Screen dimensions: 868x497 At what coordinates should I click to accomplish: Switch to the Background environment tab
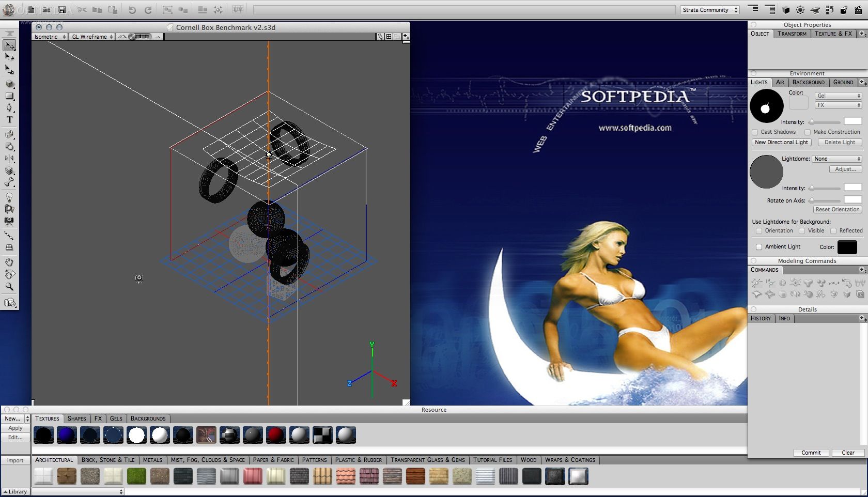click(808, 82)
